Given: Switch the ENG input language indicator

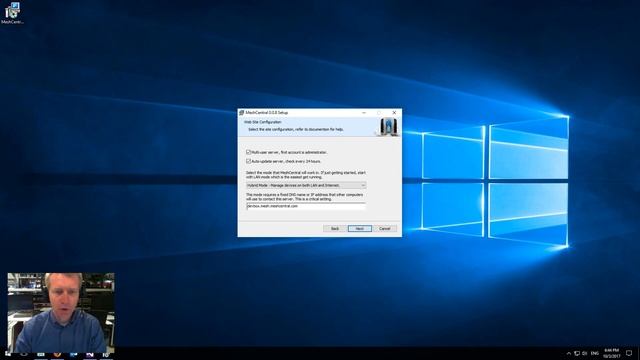Looking at the screenshot, I should [595, 353].
